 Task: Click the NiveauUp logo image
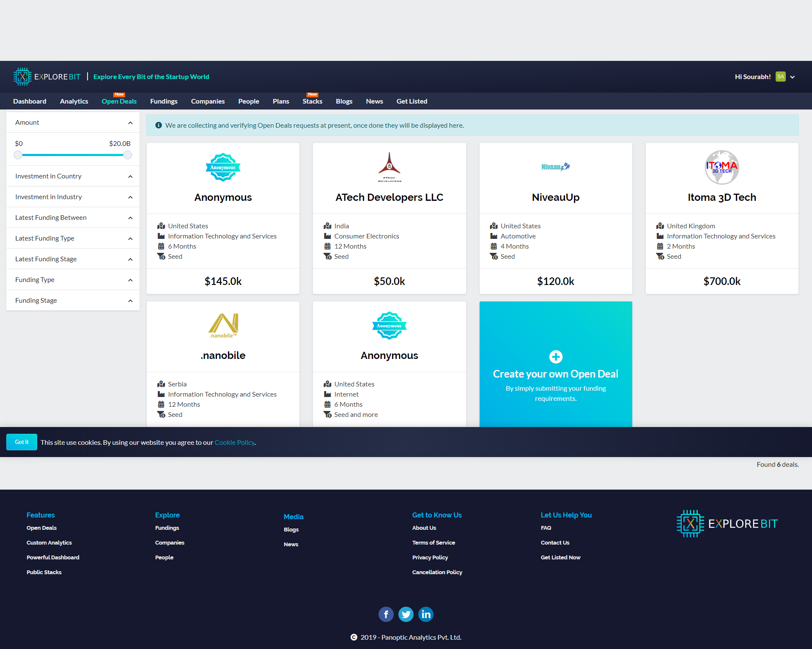tap(555, 167)
